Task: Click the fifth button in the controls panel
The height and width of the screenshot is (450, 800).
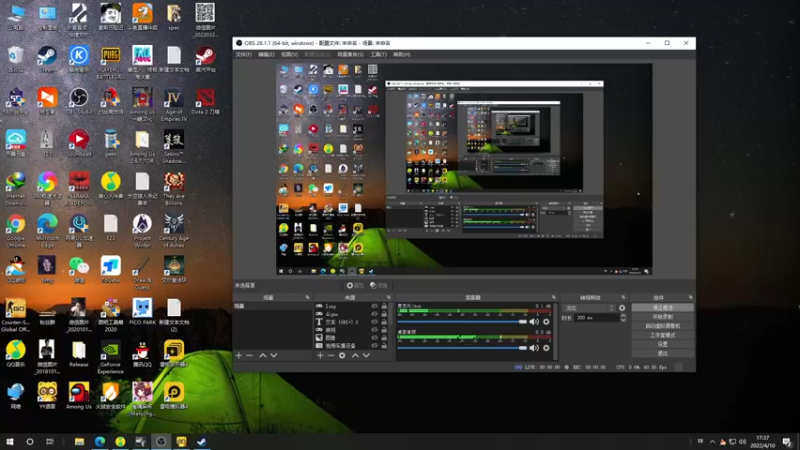Action: tap(662, 344)
